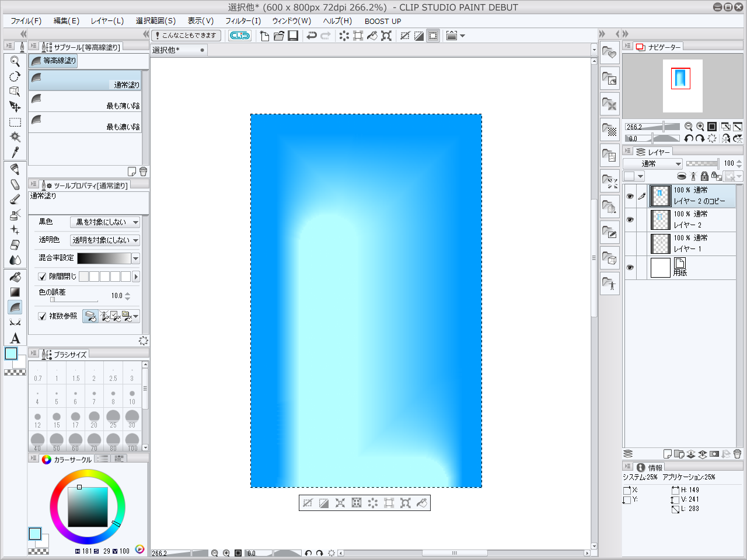Click the main drawing color swatch under the tools
747x560 pixels.
[x=11, y=353]
